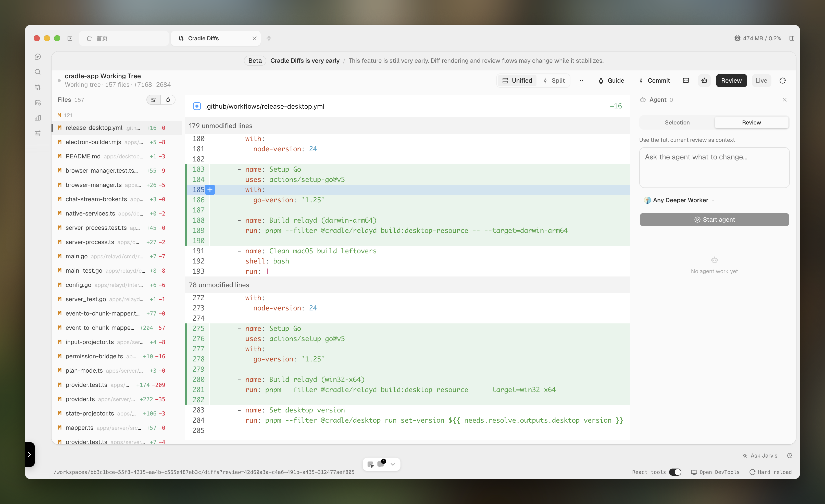Click the dark Review button in toolbar
Viewport: 825px width, 504px height.
click(731, 81)
